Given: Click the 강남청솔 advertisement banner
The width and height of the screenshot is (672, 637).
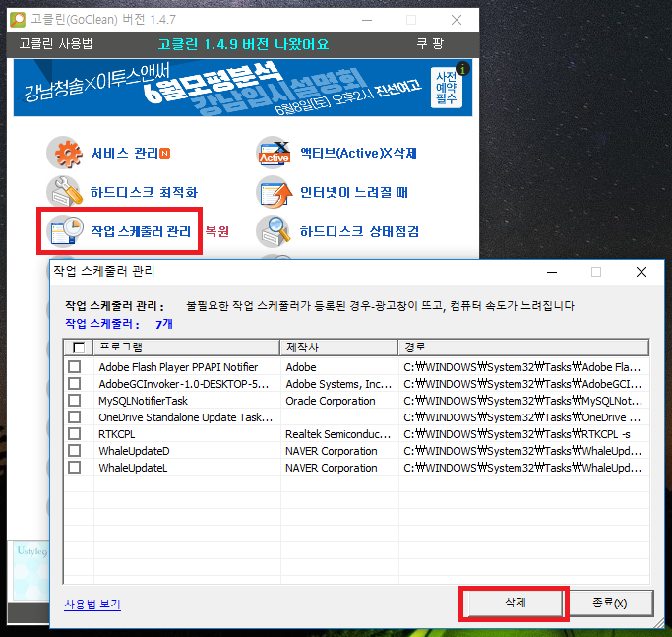Looking at the screenshot, I should 243,88.
